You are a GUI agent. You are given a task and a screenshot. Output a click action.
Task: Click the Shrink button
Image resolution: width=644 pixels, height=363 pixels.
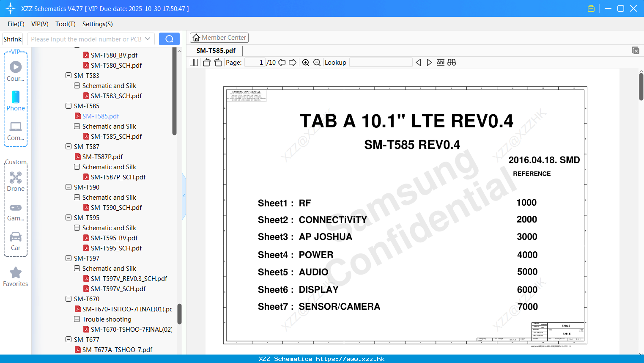point(12,39)
